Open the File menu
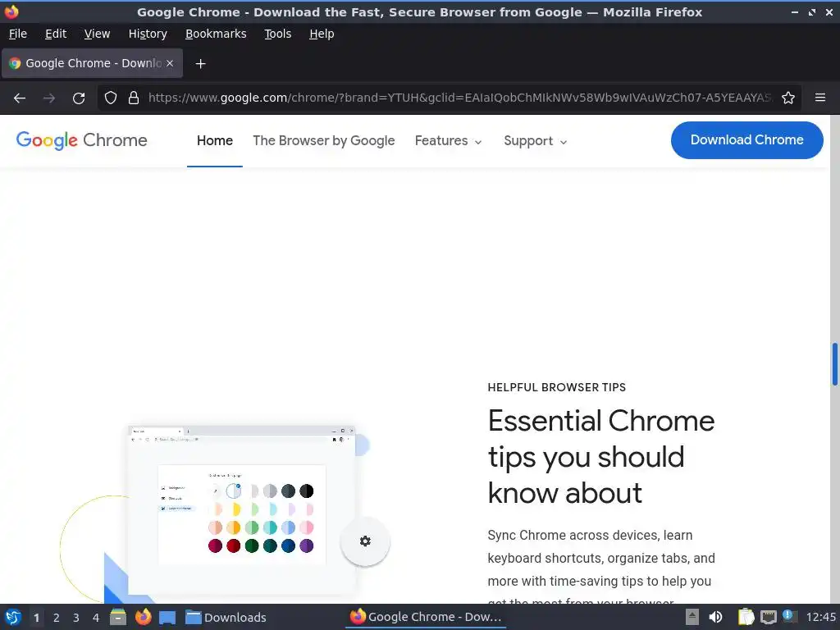Viewport: 840px width, 630px height. (x=18, y=34)
